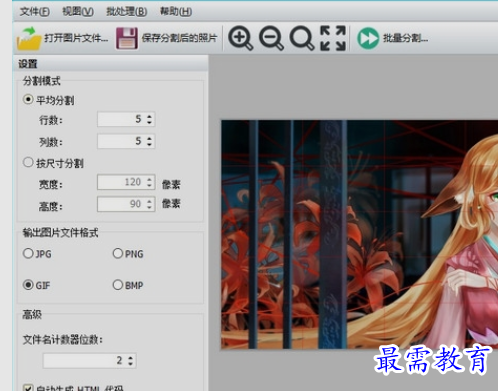Viewport: 498px width, 391px height.
Task: Open the 帮助(H) menu
Action: point(176,12)
